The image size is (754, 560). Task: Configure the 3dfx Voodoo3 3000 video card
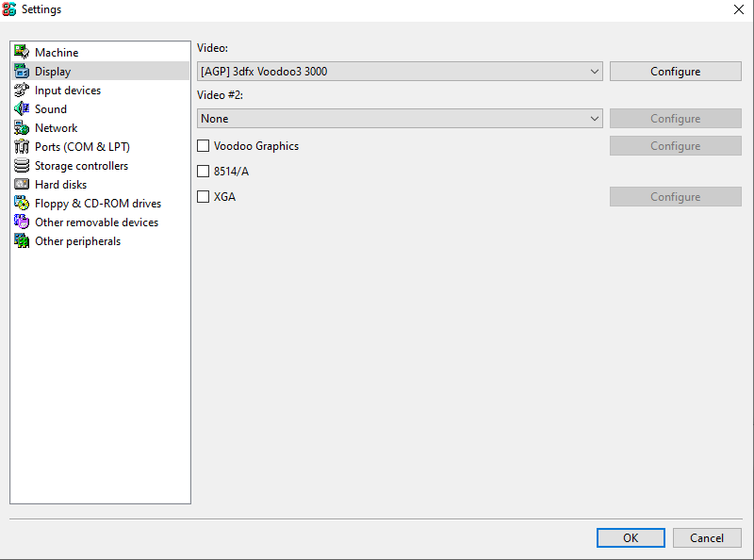tap(676, 72)
